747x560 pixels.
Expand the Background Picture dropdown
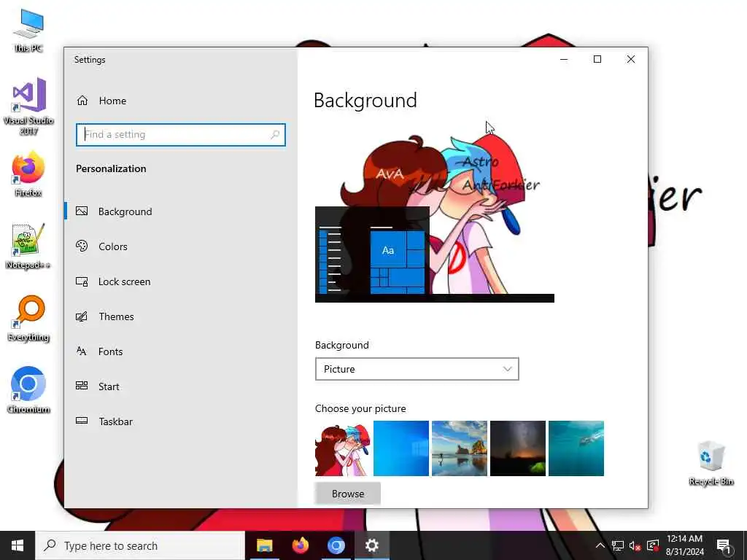pyautogui.click(x=417, y=369)
